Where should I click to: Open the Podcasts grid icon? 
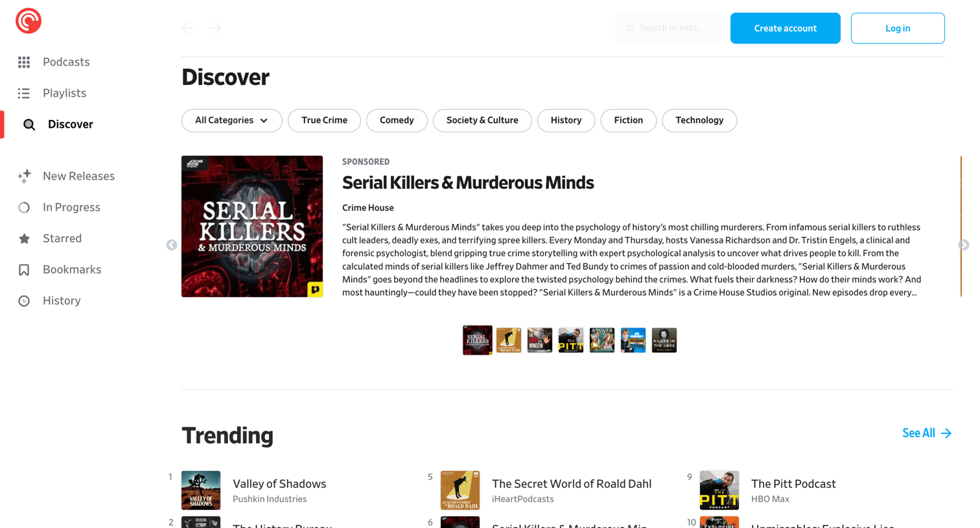24,62
